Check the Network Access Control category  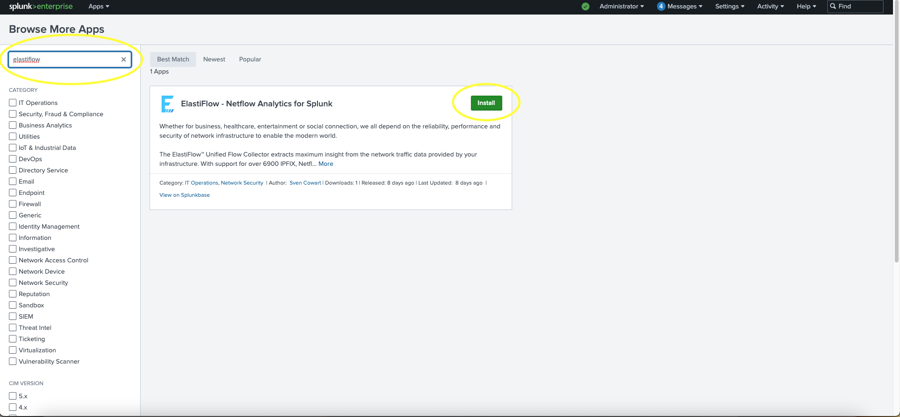pyautogui.click(x=13, y=260)
